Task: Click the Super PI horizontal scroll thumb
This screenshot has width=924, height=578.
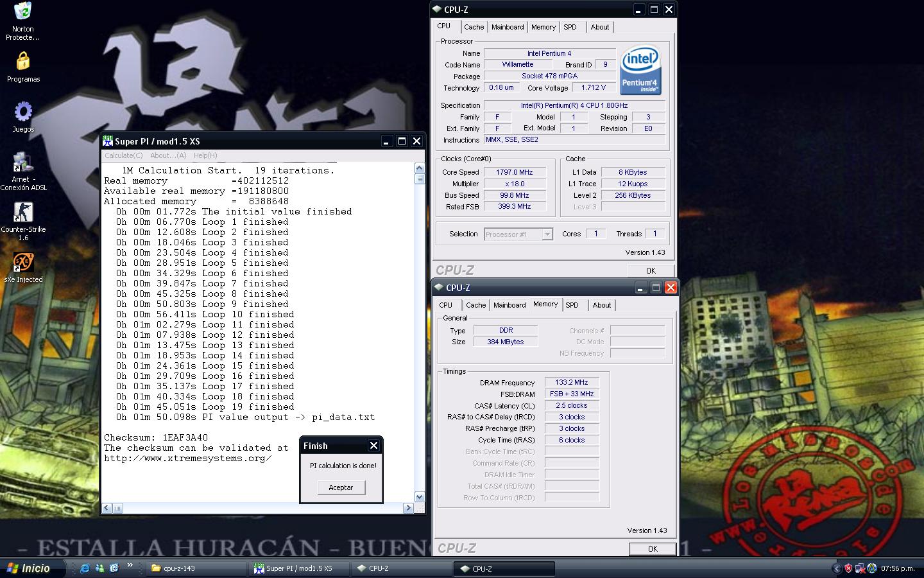Action: click(x=118, y=507)
